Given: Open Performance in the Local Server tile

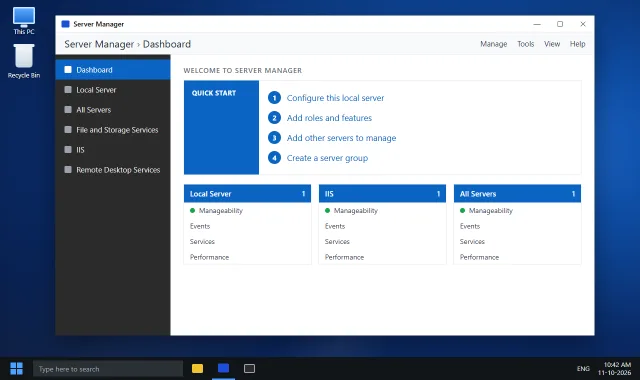Looking at the screenshot, I should tap(209, 257).
